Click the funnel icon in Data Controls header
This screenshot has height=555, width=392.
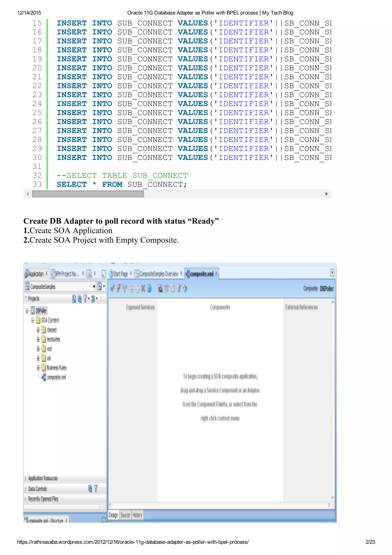[x=96, y=489]
